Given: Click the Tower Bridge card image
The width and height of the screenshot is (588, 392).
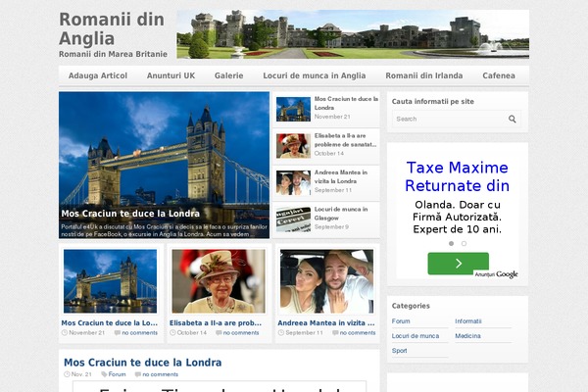Looking at the screenshot, I should [110, 281].
